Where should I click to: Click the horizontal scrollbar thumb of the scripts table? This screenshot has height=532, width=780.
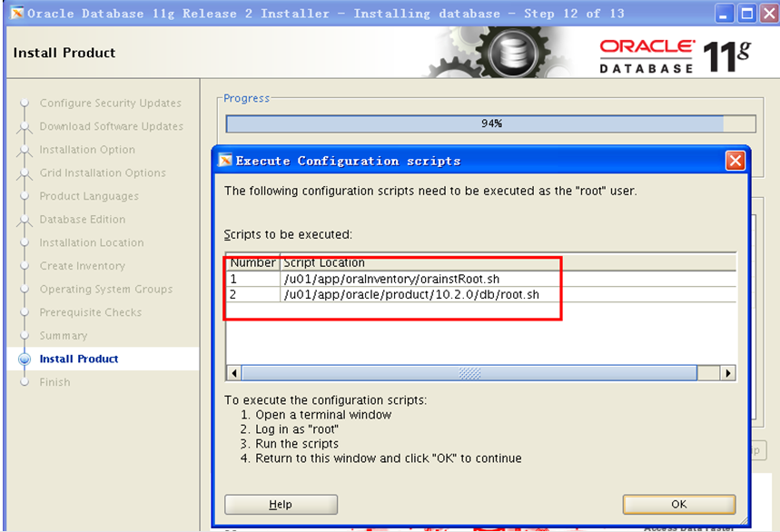(x=469, y=373)
